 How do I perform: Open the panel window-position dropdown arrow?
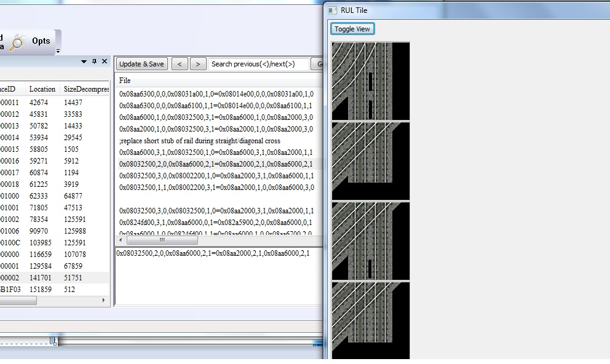pyautogui.click(x=84, y=61)
